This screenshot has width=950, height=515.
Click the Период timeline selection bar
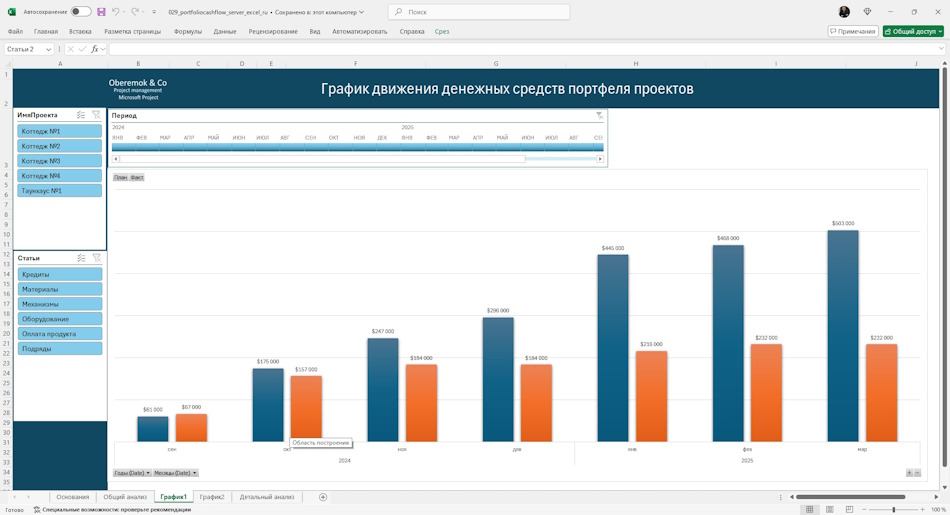[x=357, y=147]
